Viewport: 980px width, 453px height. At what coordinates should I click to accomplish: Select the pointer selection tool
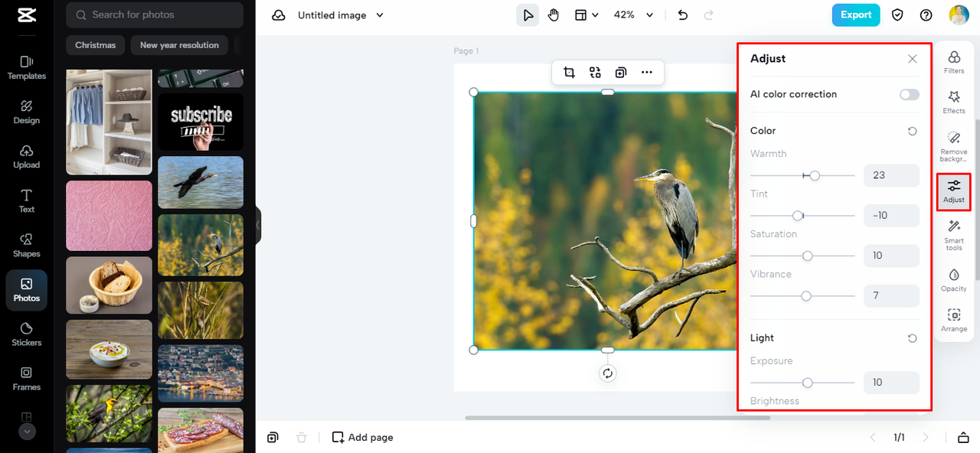pos(528,15)
